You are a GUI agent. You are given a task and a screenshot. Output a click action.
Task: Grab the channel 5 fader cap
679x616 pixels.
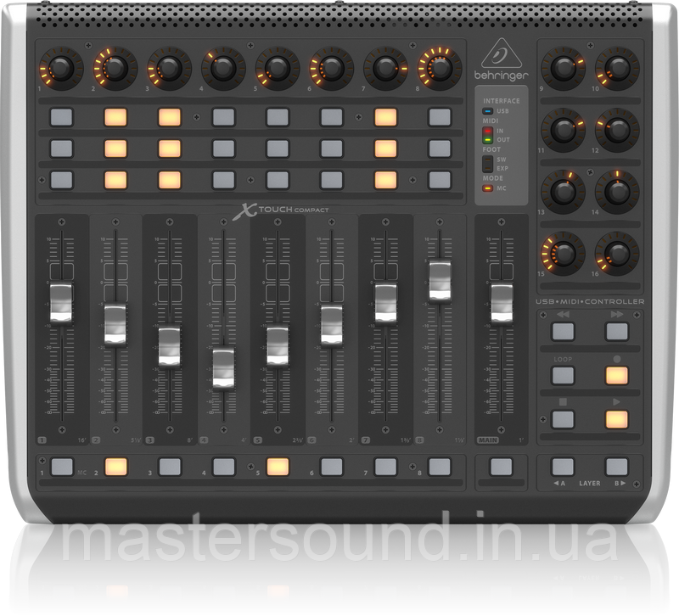coord(278,346)
